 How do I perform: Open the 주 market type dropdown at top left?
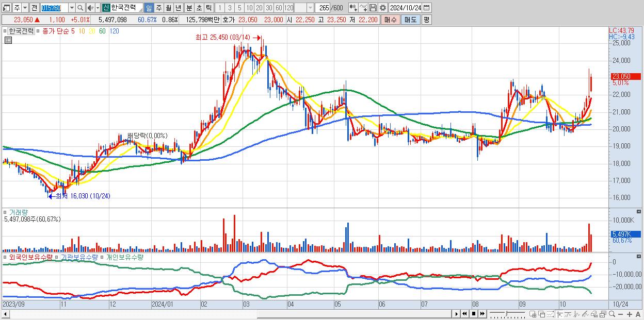(x=25, y=8)
